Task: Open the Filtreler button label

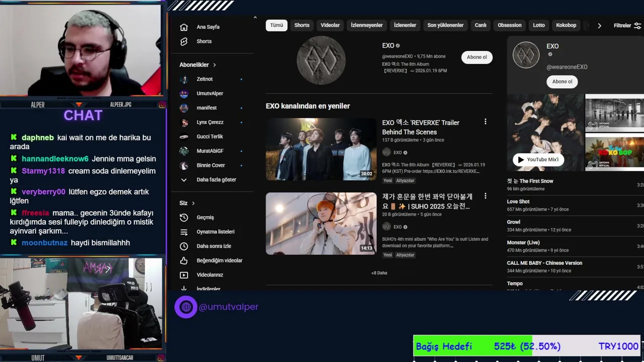Action: (x=622, y=26)
